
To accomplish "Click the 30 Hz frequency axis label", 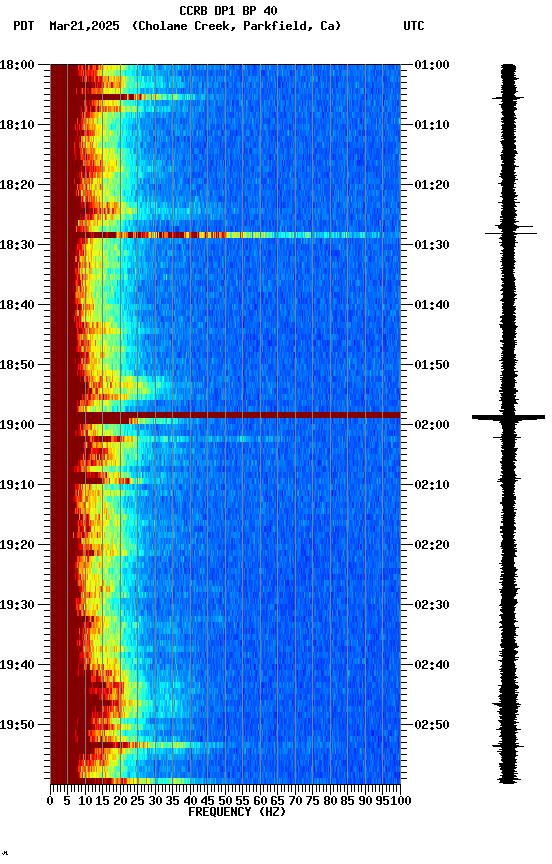I will point(155,801).
